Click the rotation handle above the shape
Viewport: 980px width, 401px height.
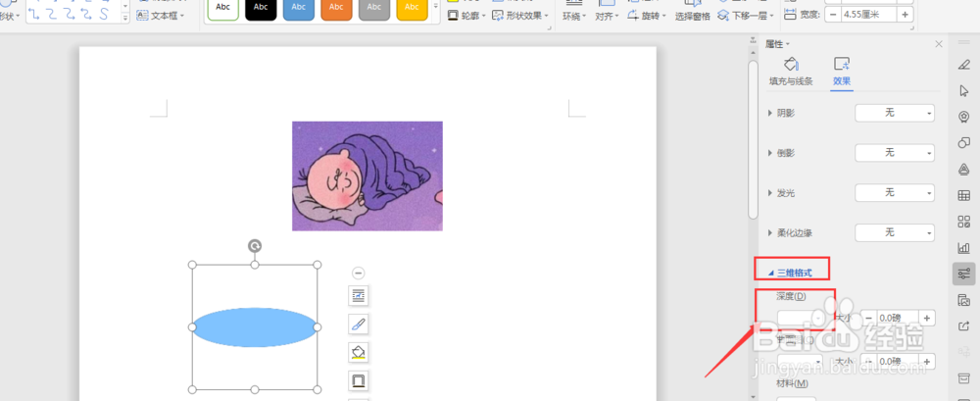click(x=255, y=246)
